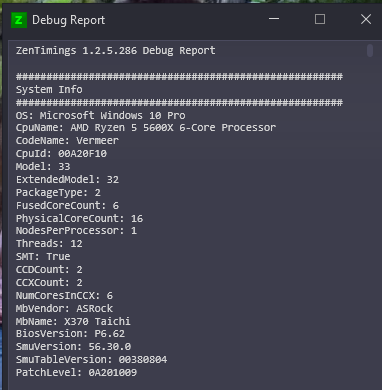Viewport: 382px width, 390px height.
Task: Click the MbName: X370 Taichi line
Action: [73, 322]
